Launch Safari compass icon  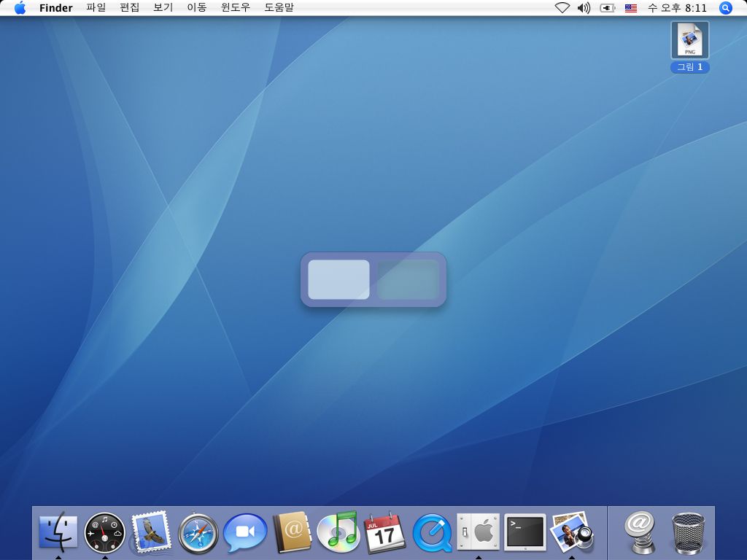198,532
